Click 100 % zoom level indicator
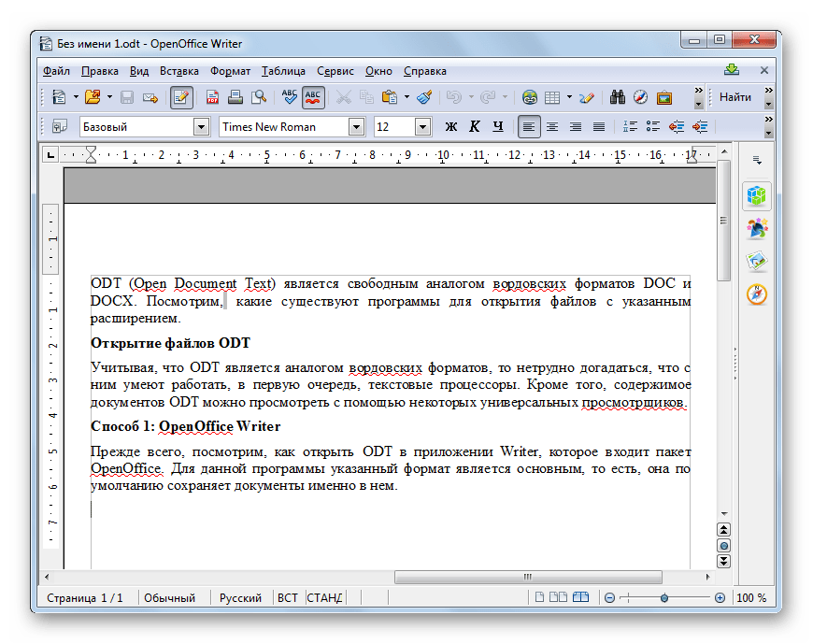813x644 pixels. (x=751, y=598)
